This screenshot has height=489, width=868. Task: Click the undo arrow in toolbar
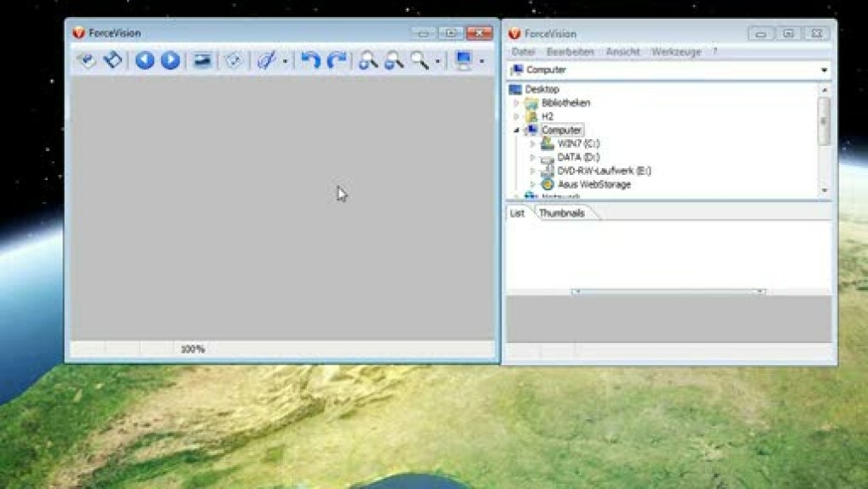pyautogui.click(x=311, y=61)
